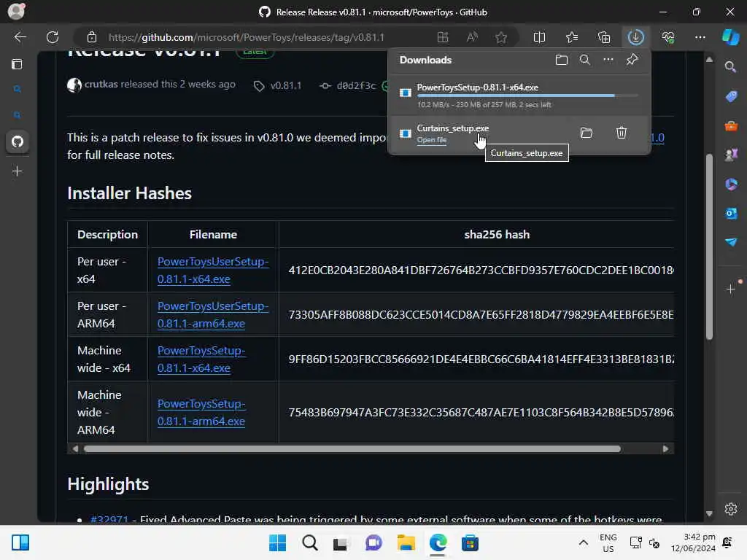Screen dimensions: 747x560
Task: Select PowerToysSetup-0.81.1-x64.exe download item
Action: pyautogui.click(x=519, y=96)
